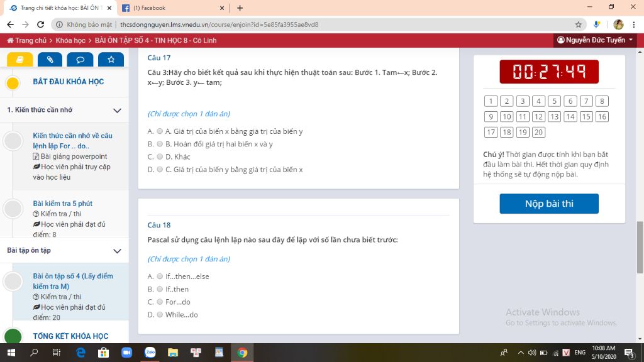Jump to question 17 in navigator
This screenshot has height=362, width=644.
(491, 132)
